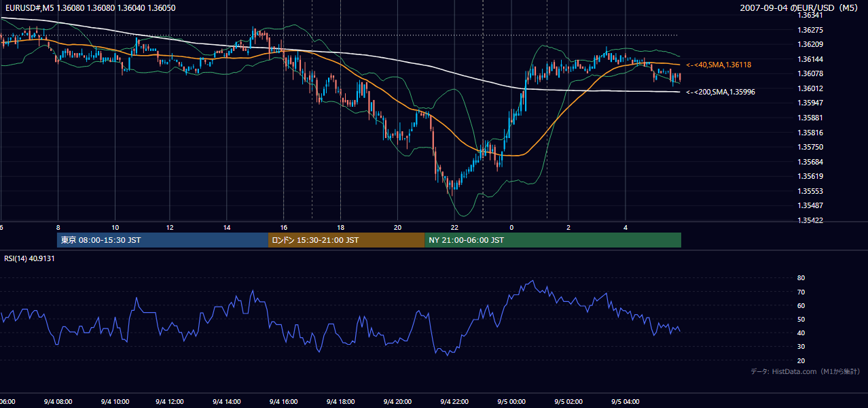
Task: Click hour label 14 below the price chart
Action: click(227, 228)
